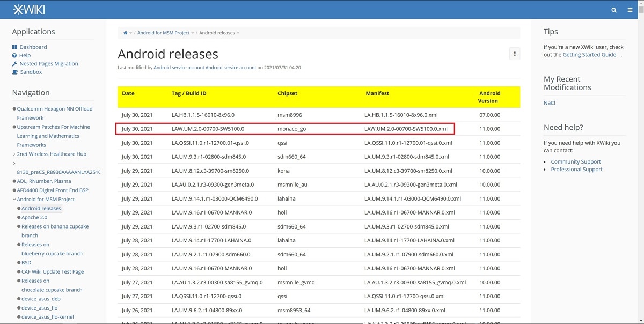Open manifest LAW.UM.2.0-00700-SW5100.0.xml
The height and width of the screenshot is (324, 644).
[405, 129]
